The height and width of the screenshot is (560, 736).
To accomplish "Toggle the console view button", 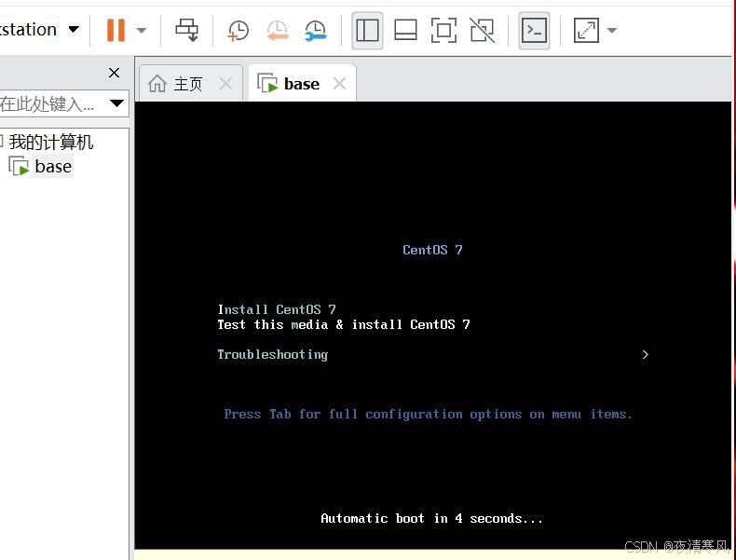I will [x=534, y=31].
